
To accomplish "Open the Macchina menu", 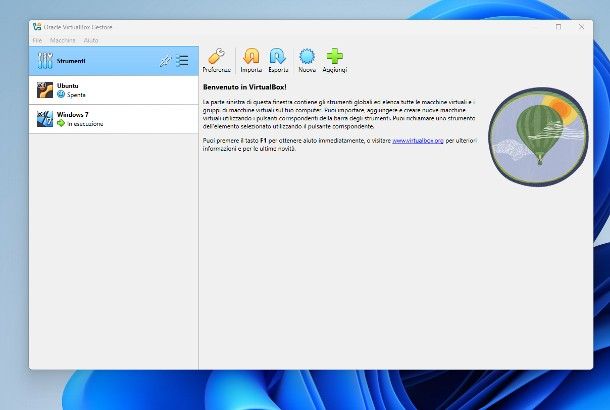I will [x=63, y=40].
